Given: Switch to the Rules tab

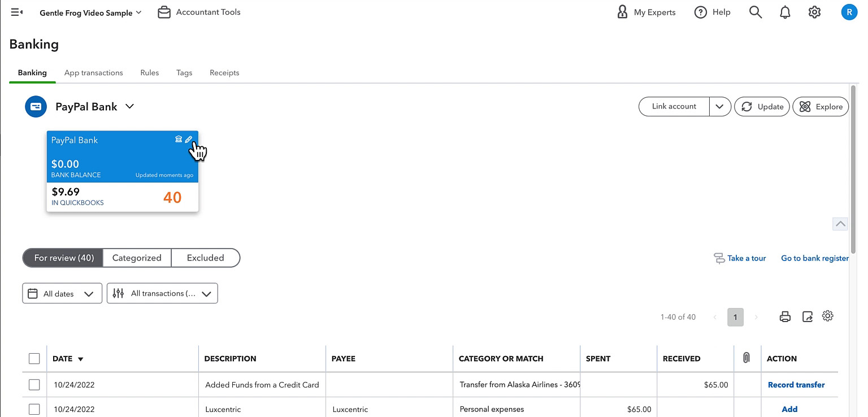Looking at the screenshot, I should tap(150, 73).
